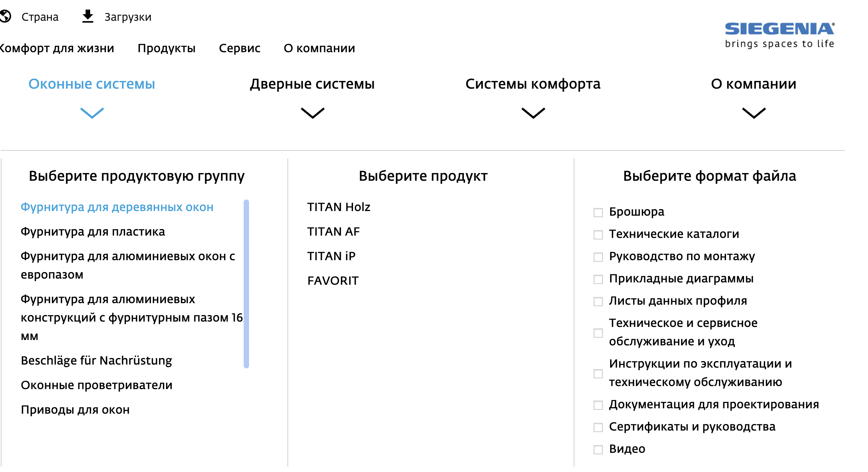The height and width of the screenshot is (472, 868).
Task: Choose Фурнитура для пластика group
Action: (x=93, y=232)
